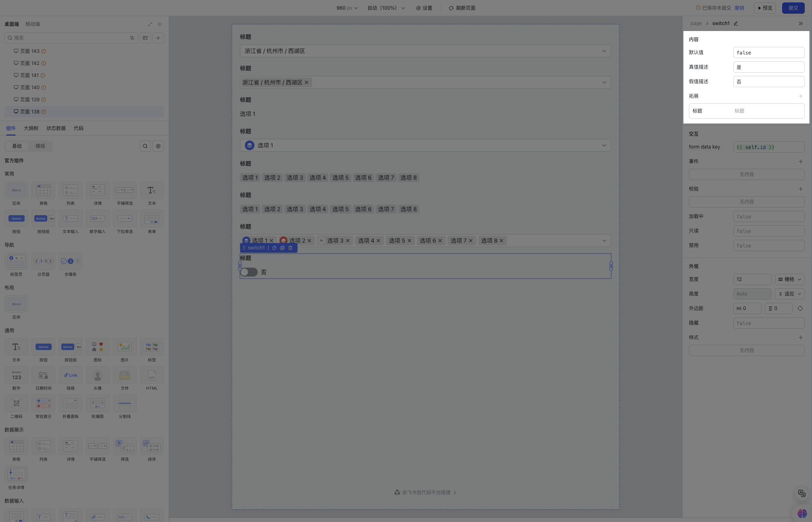Select the 数字输入 component icon
This screenshot has width=812, height=522.
98,218
